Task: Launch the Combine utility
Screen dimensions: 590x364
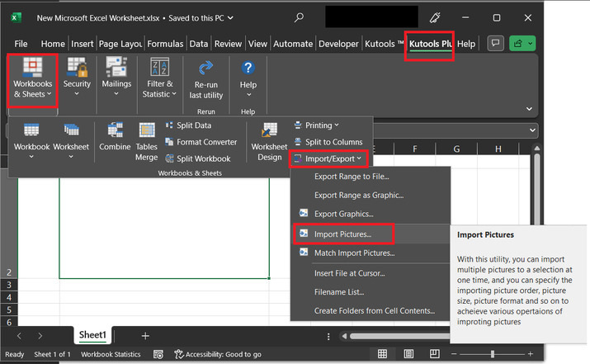Action: 115,137
